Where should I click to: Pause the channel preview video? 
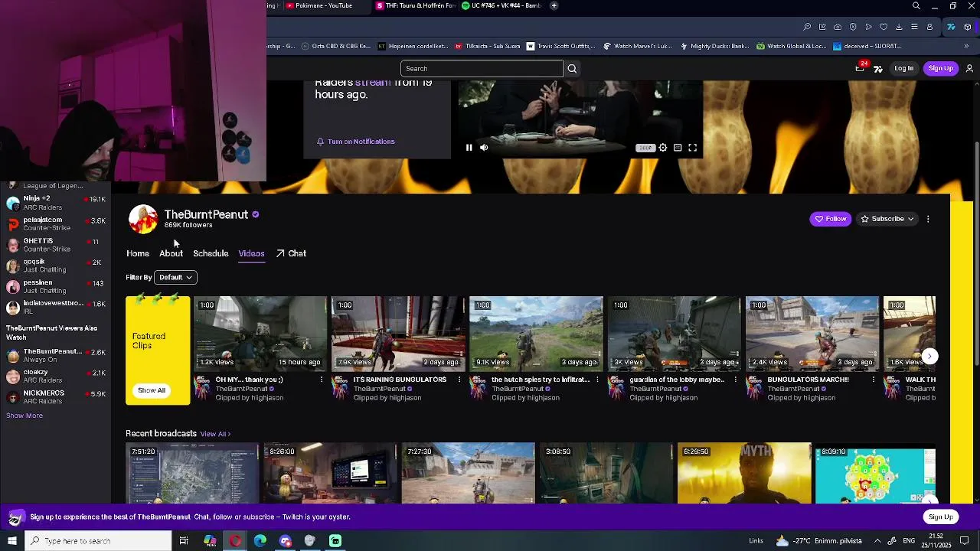(x=469, y=148)
